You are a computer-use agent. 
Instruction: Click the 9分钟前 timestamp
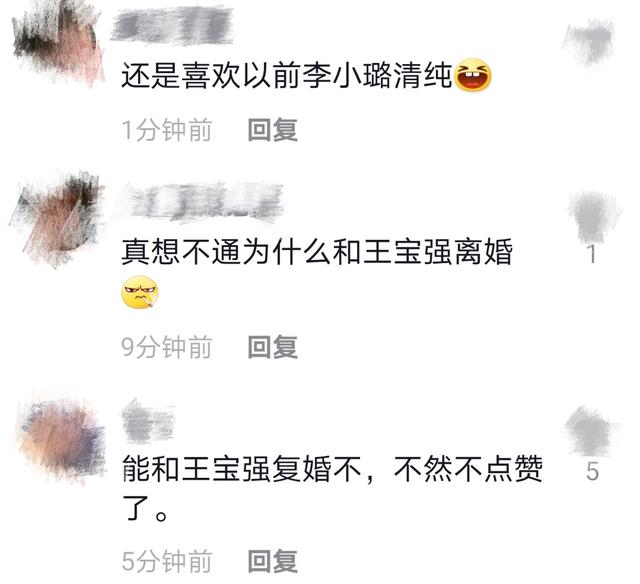point(167,347)
